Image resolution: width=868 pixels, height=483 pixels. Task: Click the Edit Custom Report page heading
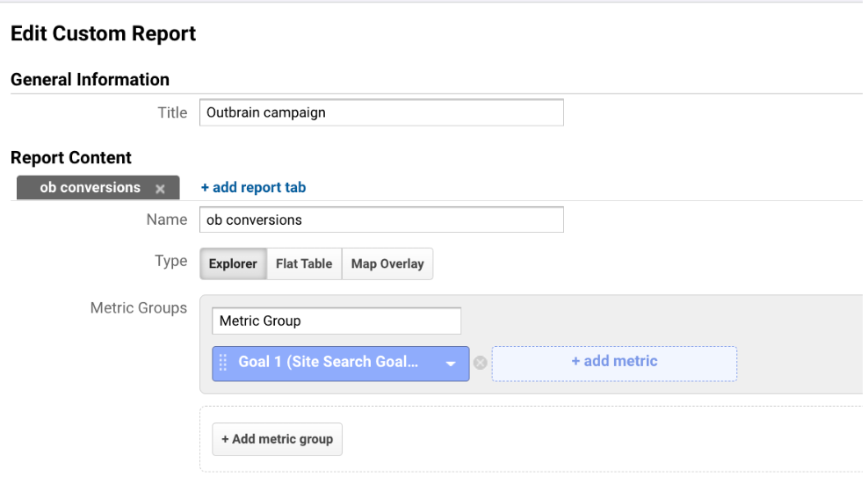coord(103,34)
